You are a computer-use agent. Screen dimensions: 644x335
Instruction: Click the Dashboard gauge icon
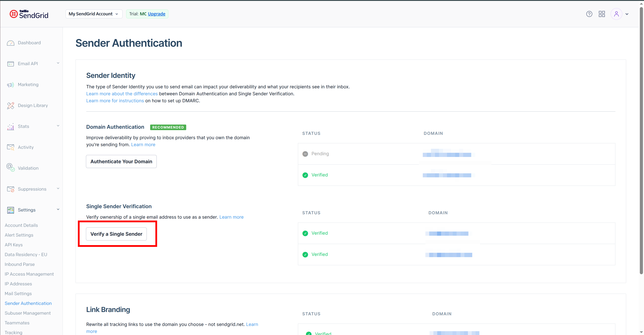(10, 43)
